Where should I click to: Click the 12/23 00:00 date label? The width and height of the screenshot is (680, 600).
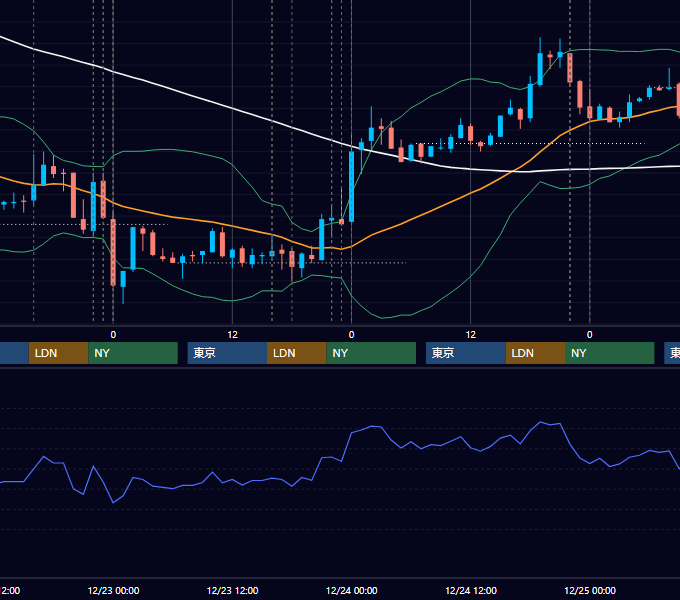pos(113,590)
